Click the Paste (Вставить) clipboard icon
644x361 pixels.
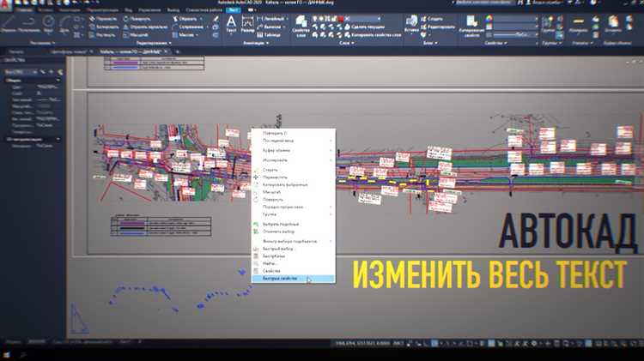613,24
